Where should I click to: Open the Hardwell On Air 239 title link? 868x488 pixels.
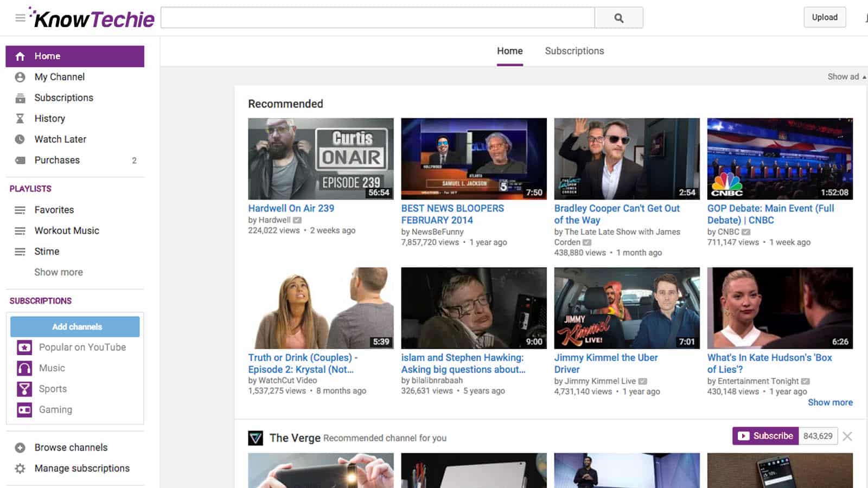(x=291, y=208)
